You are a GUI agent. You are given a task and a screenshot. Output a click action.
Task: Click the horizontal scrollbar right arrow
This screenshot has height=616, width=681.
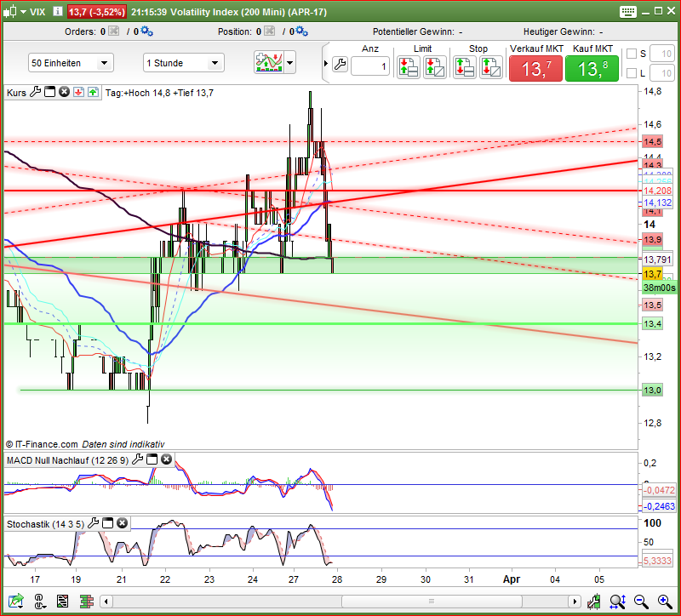click(x=575, y=602)
